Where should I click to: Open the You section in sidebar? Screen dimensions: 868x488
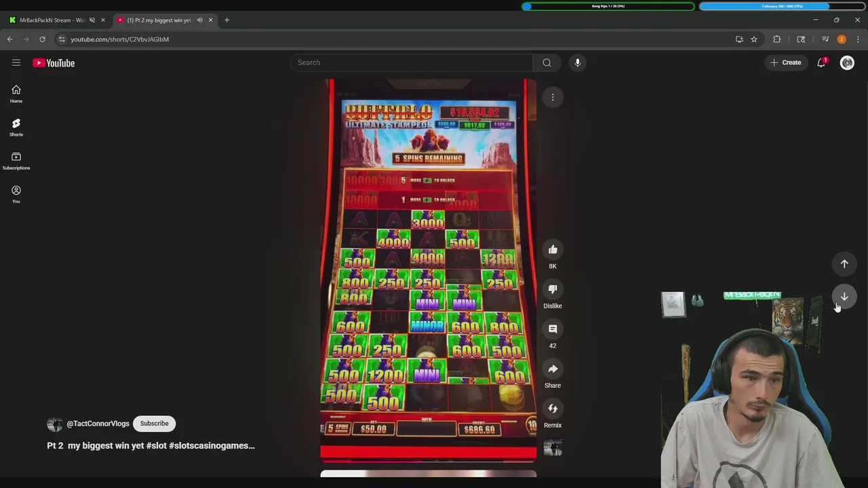16,194
